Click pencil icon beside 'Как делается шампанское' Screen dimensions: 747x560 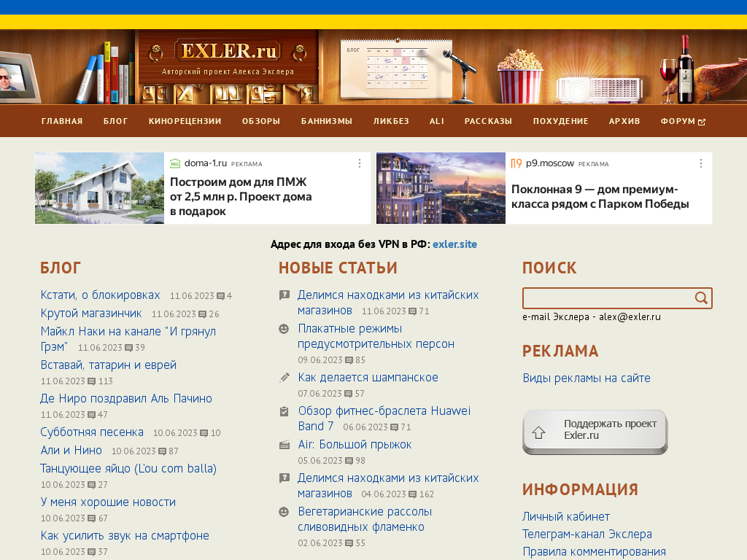click(284, 378)
